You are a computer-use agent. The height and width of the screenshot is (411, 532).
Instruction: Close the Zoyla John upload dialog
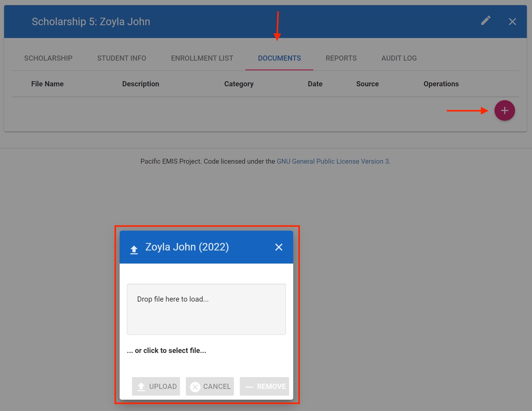[279, 247]
